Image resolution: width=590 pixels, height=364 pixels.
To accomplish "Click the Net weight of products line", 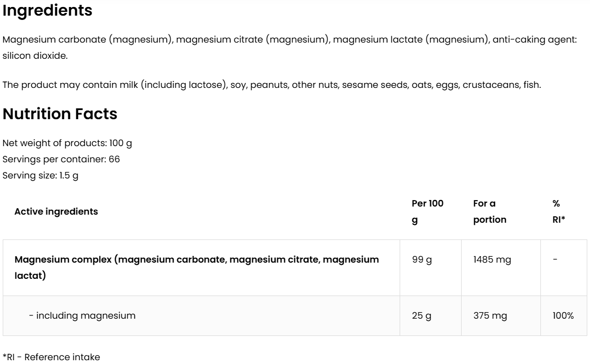I will [67, 143].
